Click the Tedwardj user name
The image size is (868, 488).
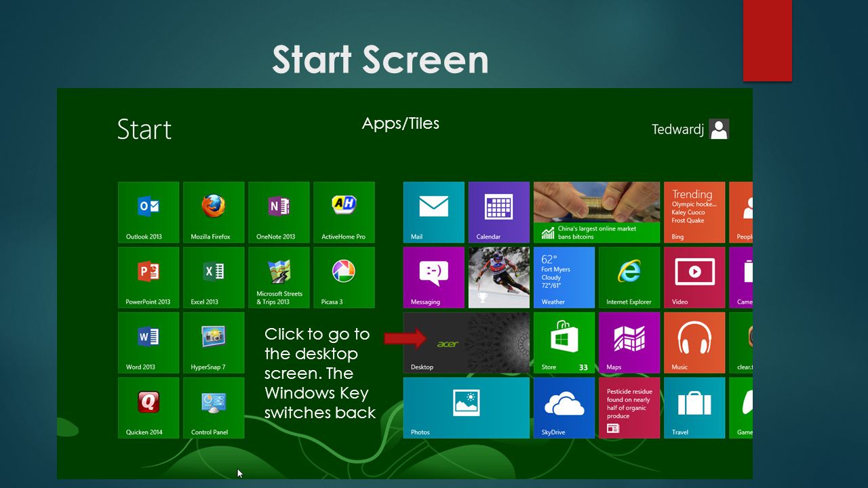pos(677,129)
